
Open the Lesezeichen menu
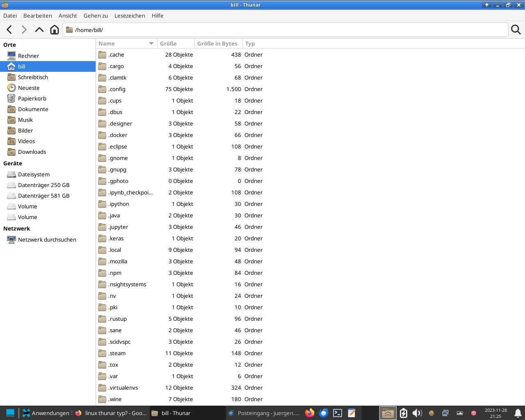pos(130,16)
